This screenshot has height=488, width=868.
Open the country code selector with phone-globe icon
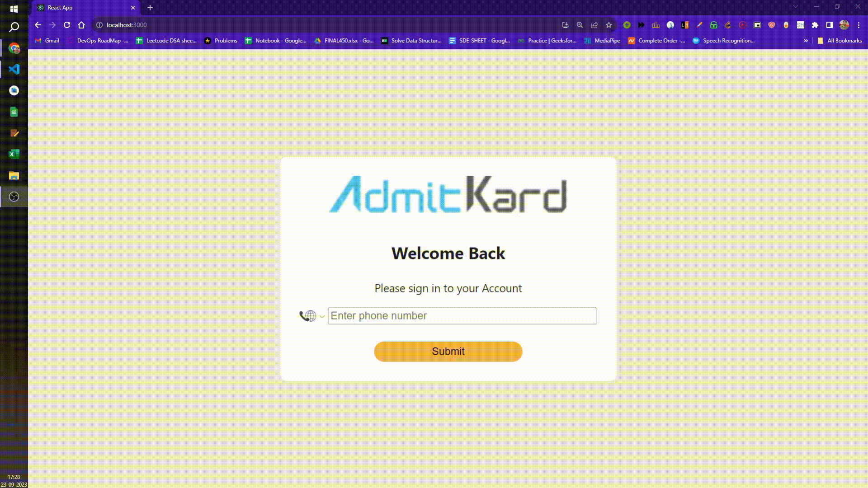(x=312, y=316)
